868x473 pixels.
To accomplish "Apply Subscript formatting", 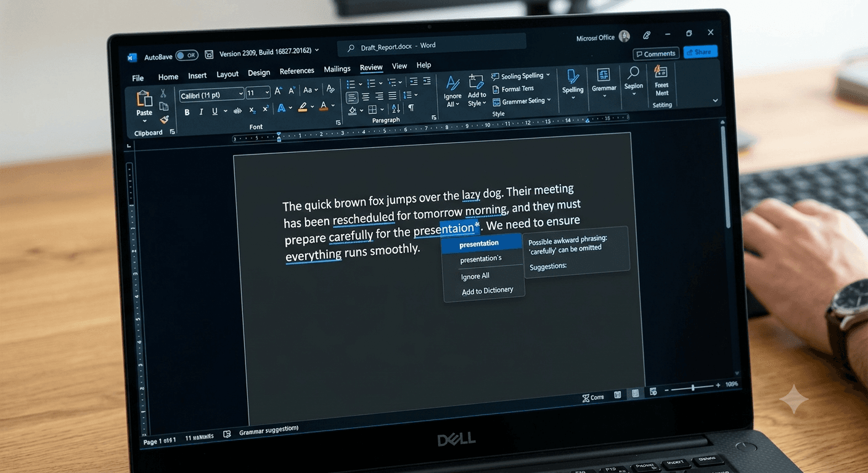I will click(252, 110).
